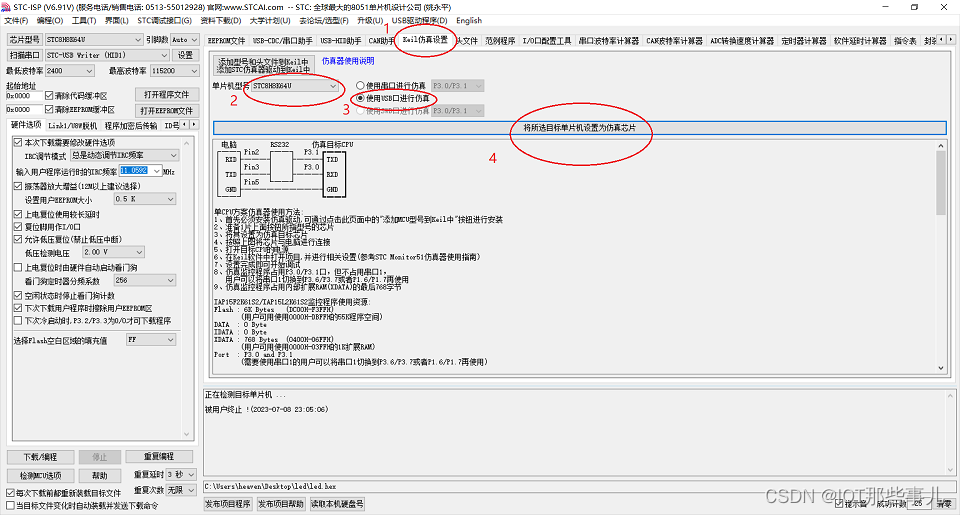
Task: Click 打开程序文件 button
Action: pos(167,95)
